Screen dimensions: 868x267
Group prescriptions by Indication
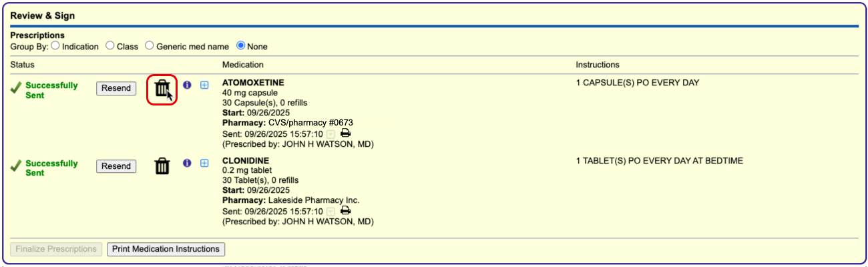(55, 46)
